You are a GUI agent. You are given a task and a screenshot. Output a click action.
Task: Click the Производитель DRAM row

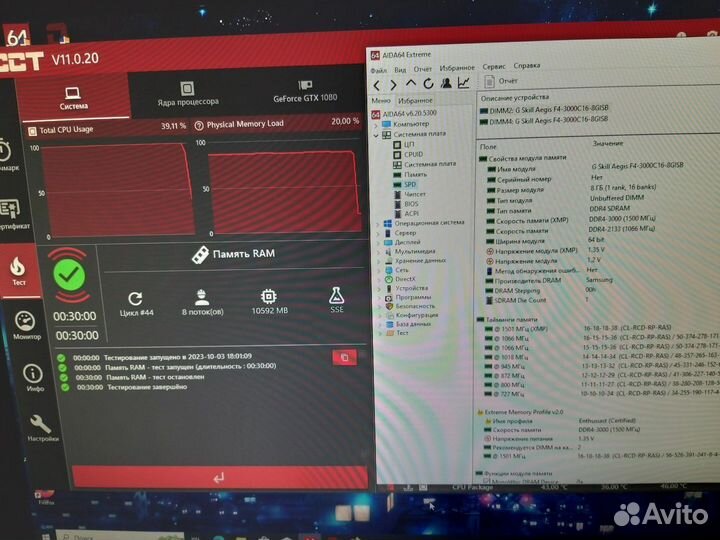550,280
